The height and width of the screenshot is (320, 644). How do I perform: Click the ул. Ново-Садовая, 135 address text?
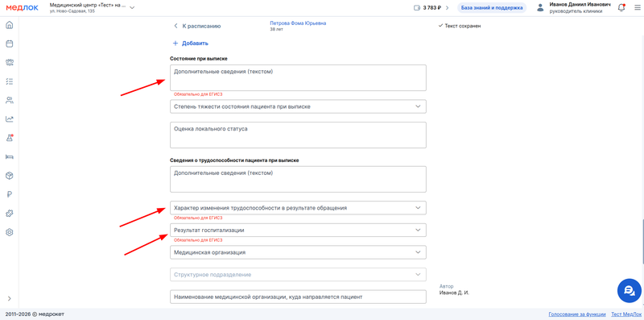click(x=72, y=11)
